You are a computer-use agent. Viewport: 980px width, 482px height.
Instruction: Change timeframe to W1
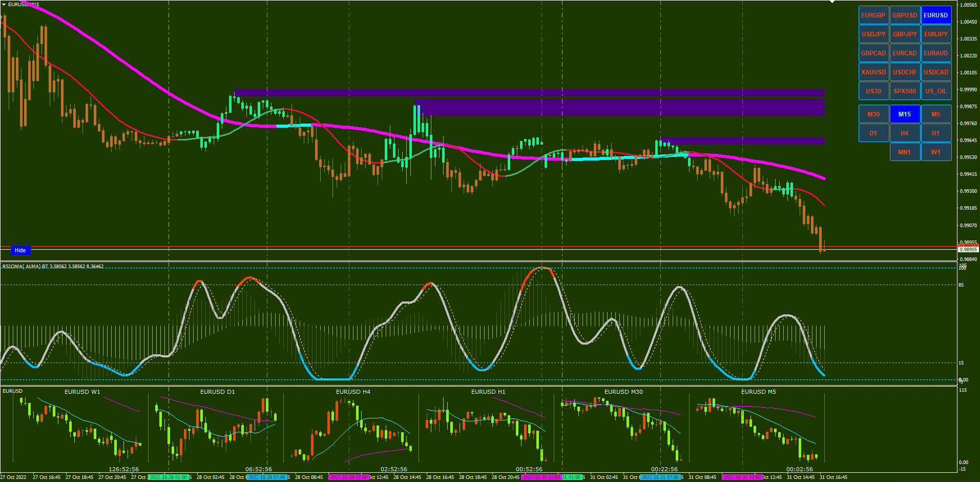pos(936,152)
